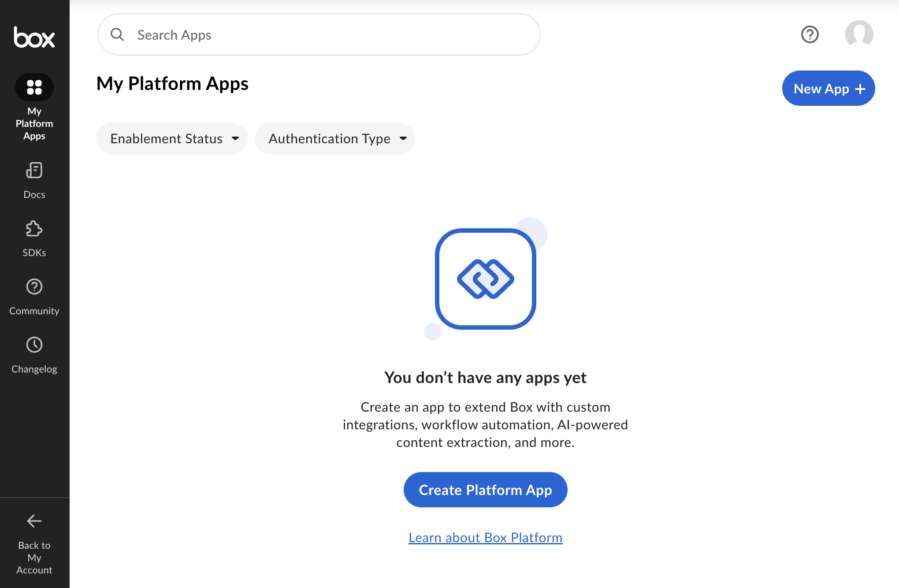The width and height of the screenshot is (899, 588).
Task: Open the Community question mark icon
Action: point(34,287)
